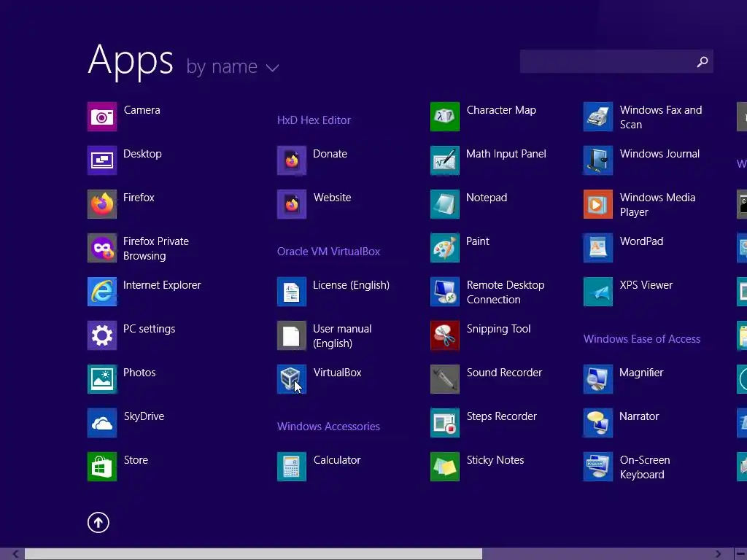Screen dimensions: 747x560
Task: Click scrollbar left arrow
Action: click(15, 554)
